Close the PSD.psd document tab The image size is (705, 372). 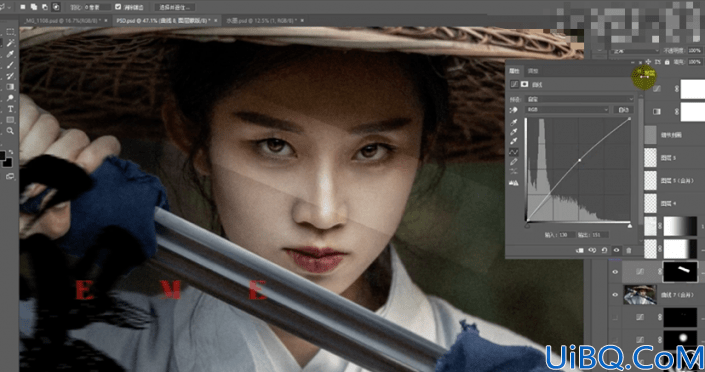216,21
